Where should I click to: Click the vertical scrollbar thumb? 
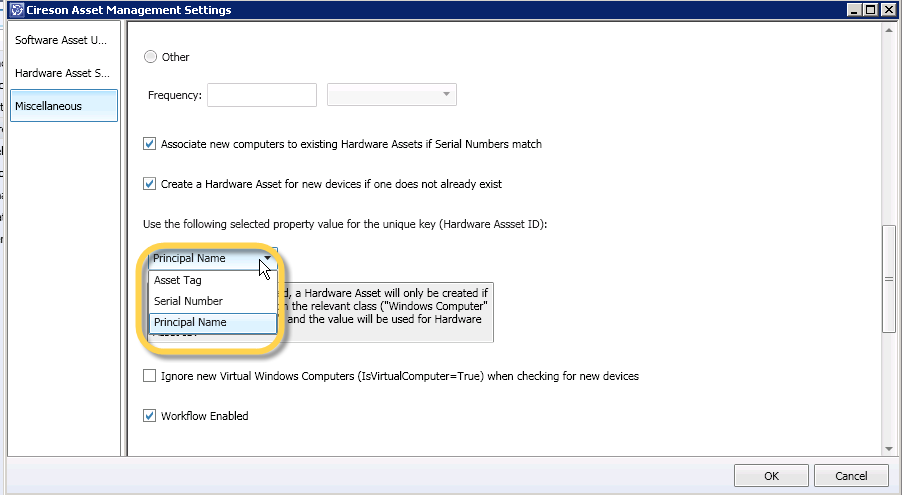coord(888,279)
